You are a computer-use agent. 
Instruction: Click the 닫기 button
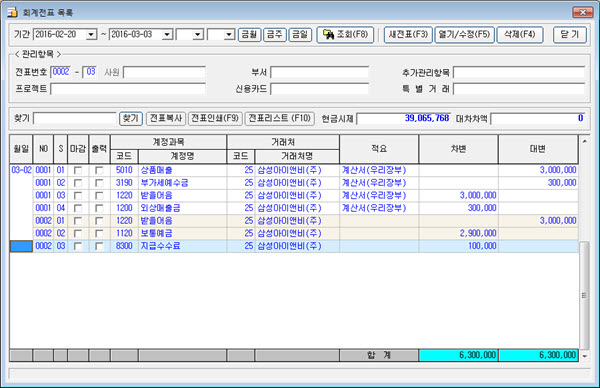[x=569, y=35]
